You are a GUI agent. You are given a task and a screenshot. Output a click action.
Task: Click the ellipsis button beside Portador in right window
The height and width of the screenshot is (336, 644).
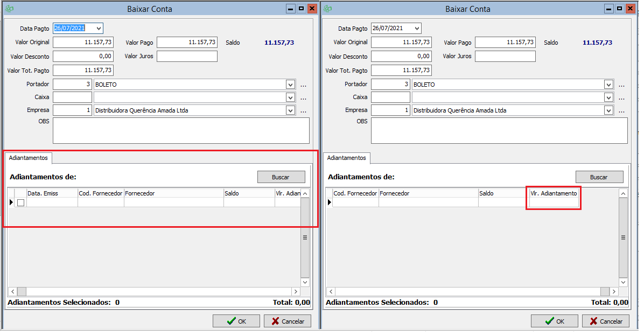(x=621, y=85)
